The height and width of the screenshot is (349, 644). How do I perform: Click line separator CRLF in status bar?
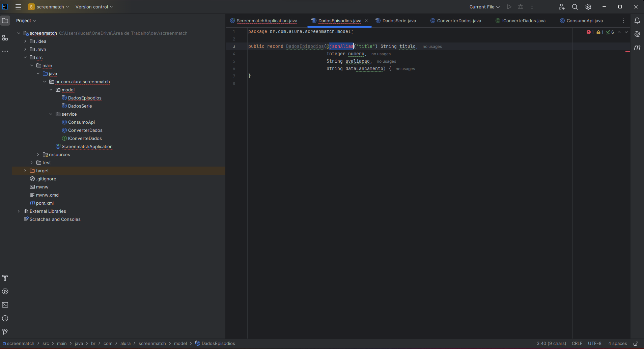tap(577, 344)
